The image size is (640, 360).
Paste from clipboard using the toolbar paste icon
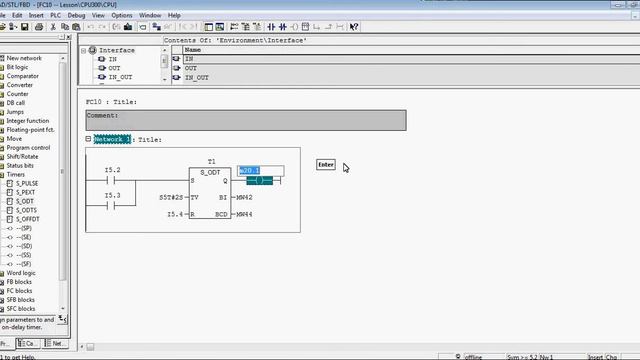[76, 27]
